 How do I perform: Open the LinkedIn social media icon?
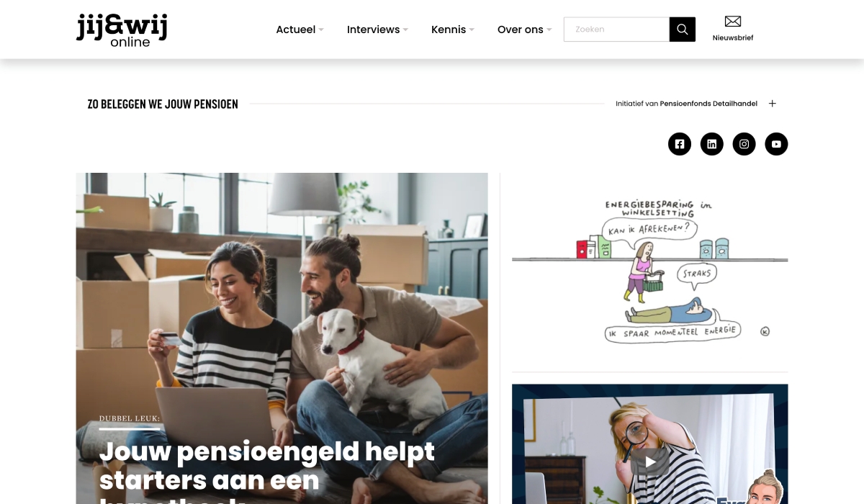pos(712,144)
